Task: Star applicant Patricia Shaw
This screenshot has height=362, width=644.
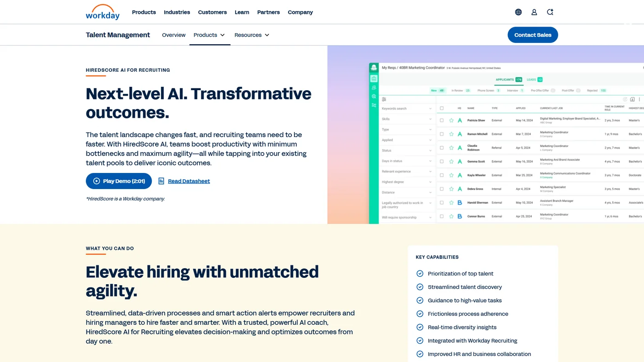Action: click(451, 121)
